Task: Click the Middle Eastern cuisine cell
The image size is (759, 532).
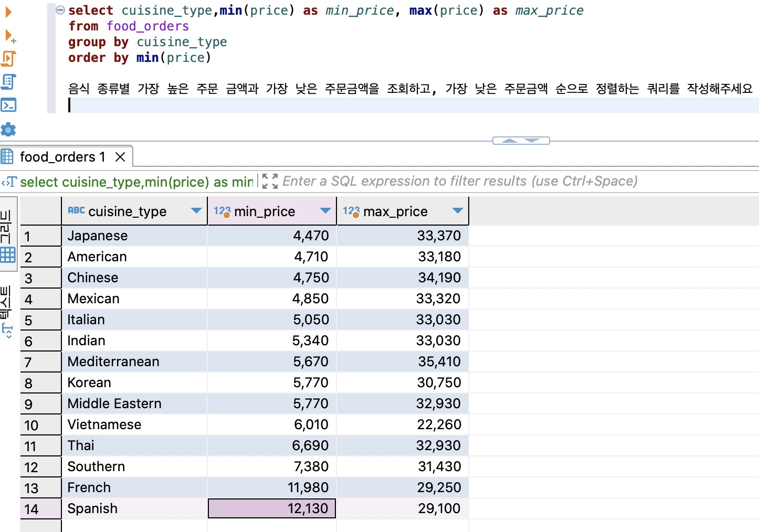Action: 134,403
